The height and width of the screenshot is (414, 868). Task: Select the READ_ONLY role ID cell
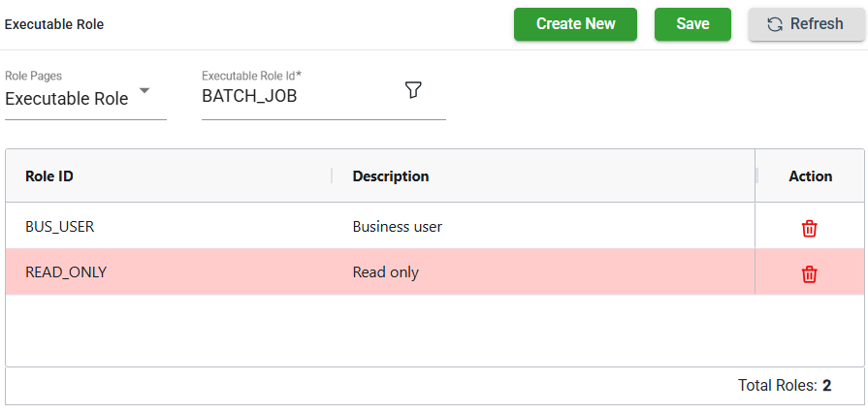tap(66, 272)
